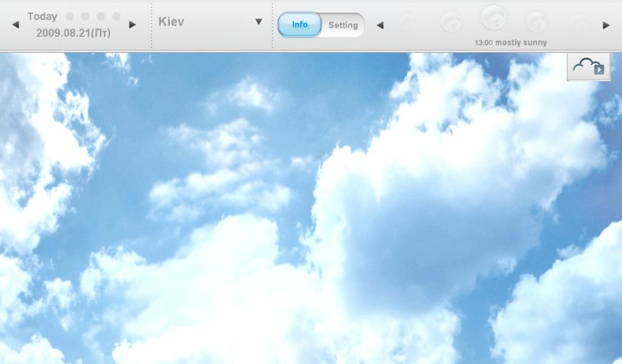Advance hourly forecast with right arrow
Image resolution: width=622 pixels, height=364 pixels.
606,25
